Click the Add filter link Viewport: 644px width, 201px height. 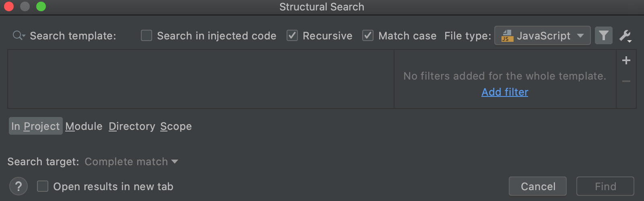click(505, 92)
